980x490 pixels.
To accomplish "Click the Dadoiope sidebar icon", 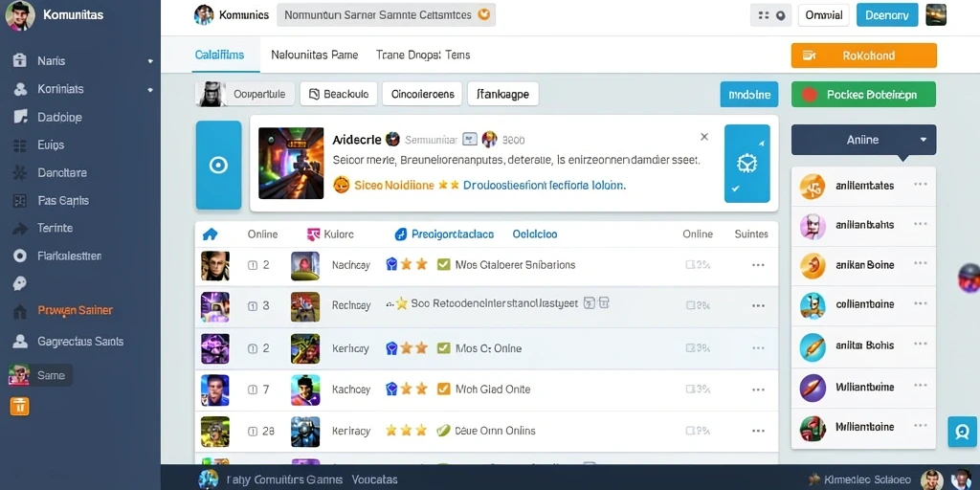I will [x=20, y=117].
